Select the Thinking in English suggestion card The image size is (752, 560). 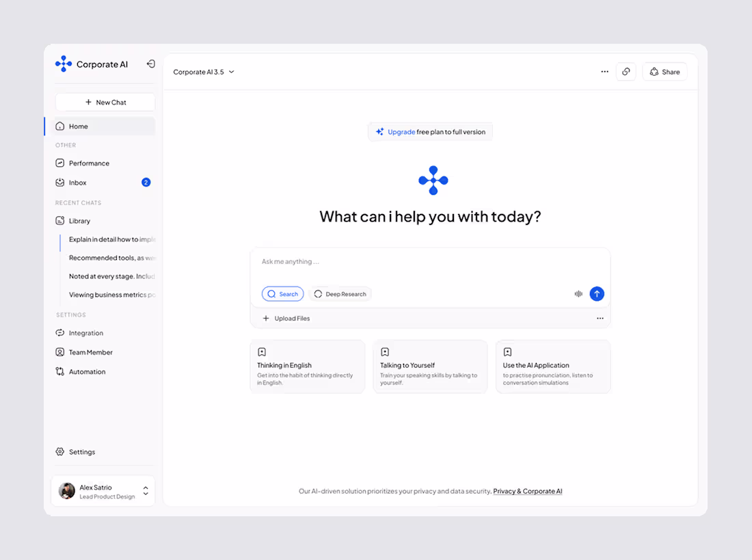[307, 366]
